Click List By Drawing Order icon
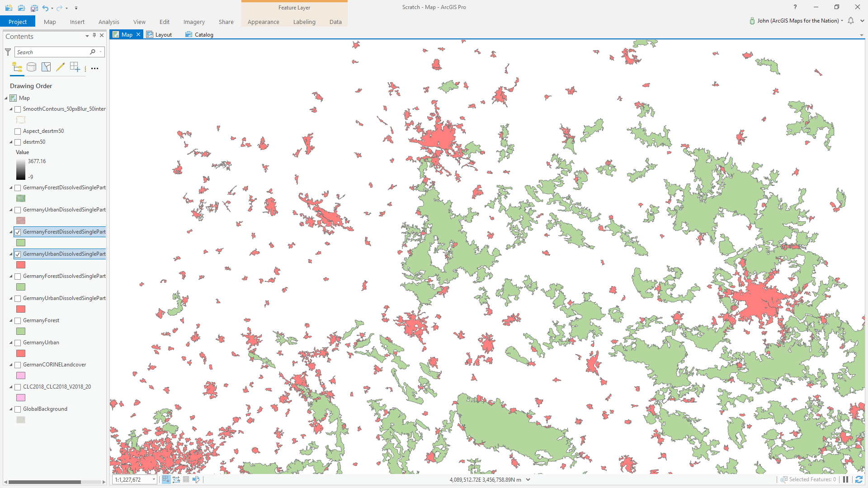 [x=17, y=68]
